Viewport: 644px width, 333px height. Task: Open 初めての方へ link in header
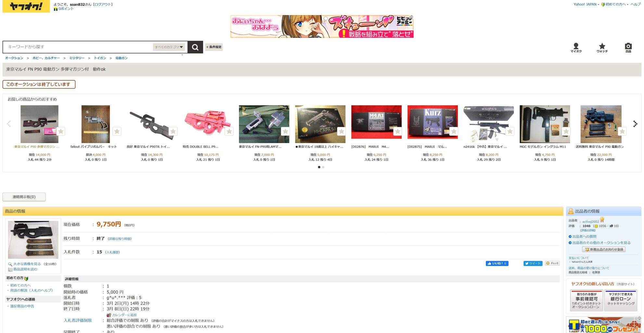pyautogui.click(x=615, y=5)
